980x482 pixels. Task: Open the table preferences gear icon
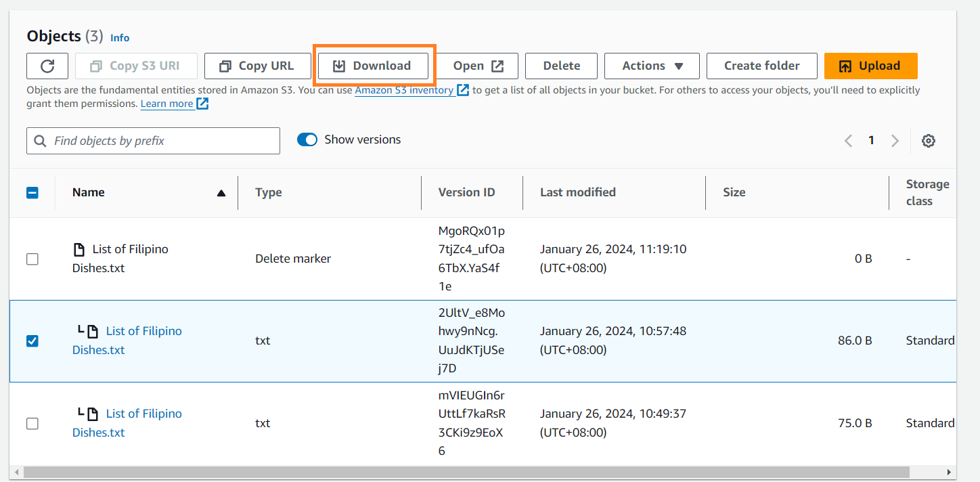[929, 141]
